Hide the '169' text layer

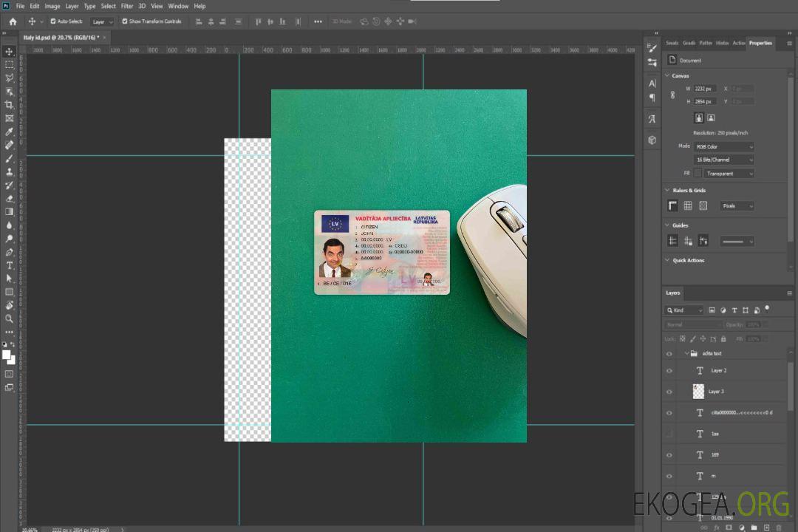[669, 455]
